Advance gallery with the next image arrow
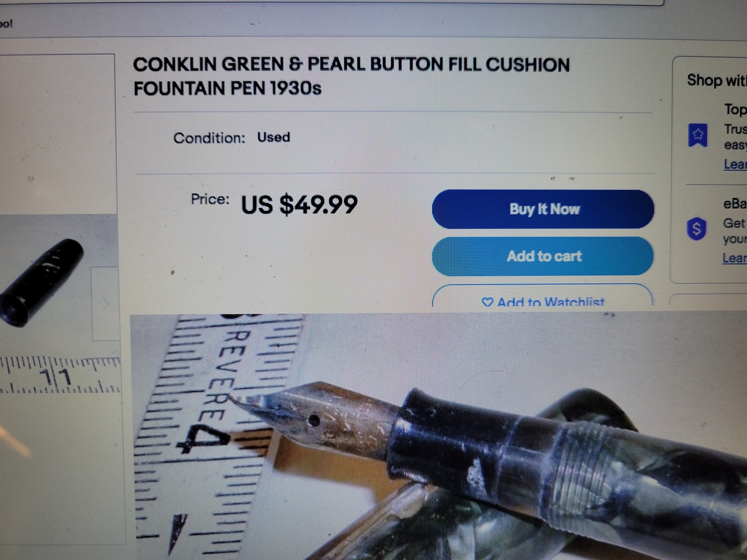The image size is (747, 560). click(x=106, y=304)
